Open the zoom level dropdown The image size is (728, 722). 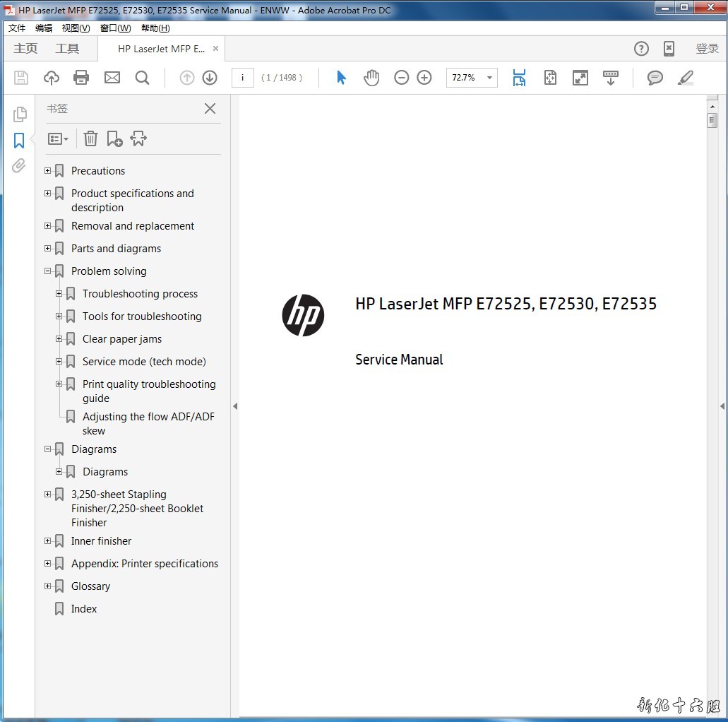pyautogui.click(x=489, y=78)
